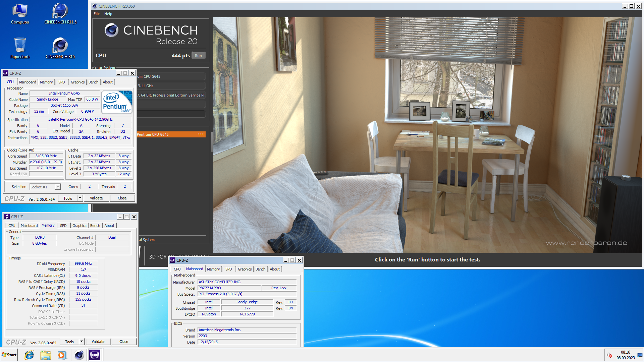
Task: Open Bench tab in top CPU-Z window
Action: tap(94, 82)
